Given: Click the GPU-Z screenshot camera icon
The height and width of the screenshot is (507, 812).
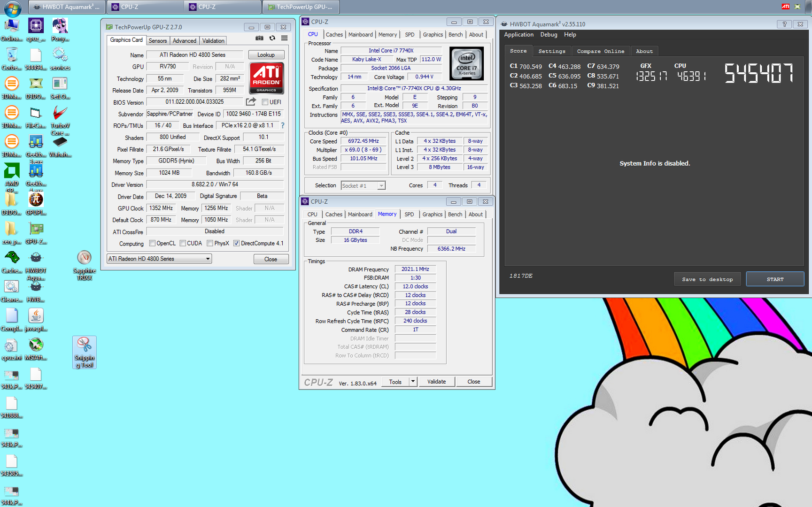Looking at the screenshot, I should [x=259, y=38].
